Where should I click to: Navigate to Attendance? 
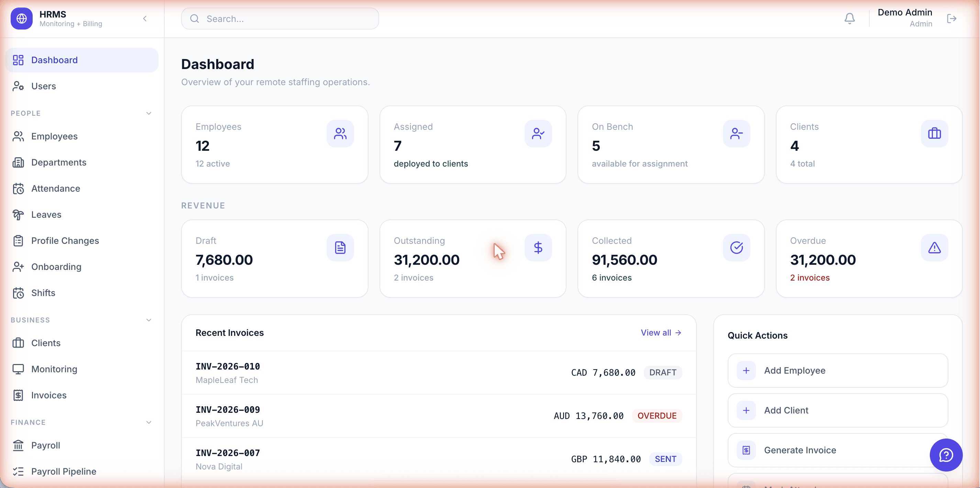[82, 189]
